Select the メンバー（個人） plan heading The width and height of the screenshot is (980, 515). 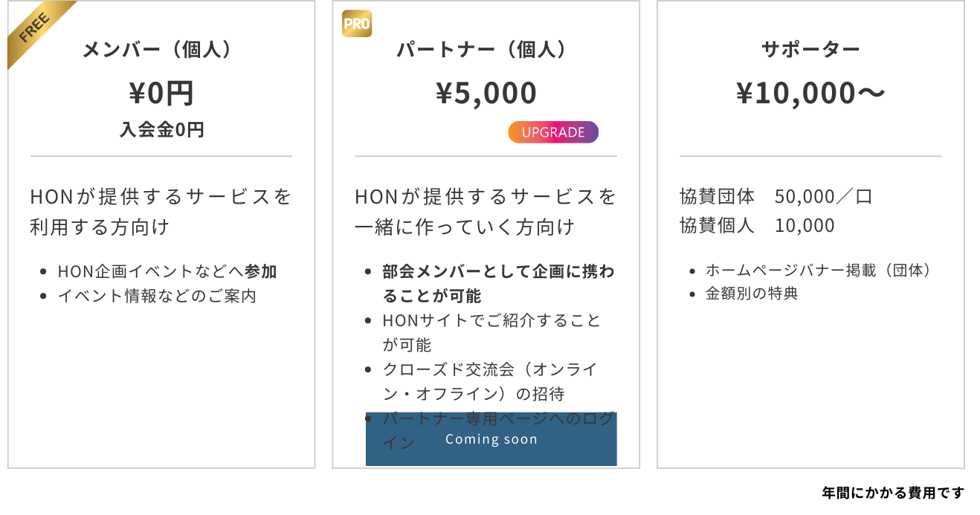click(161, 50)
